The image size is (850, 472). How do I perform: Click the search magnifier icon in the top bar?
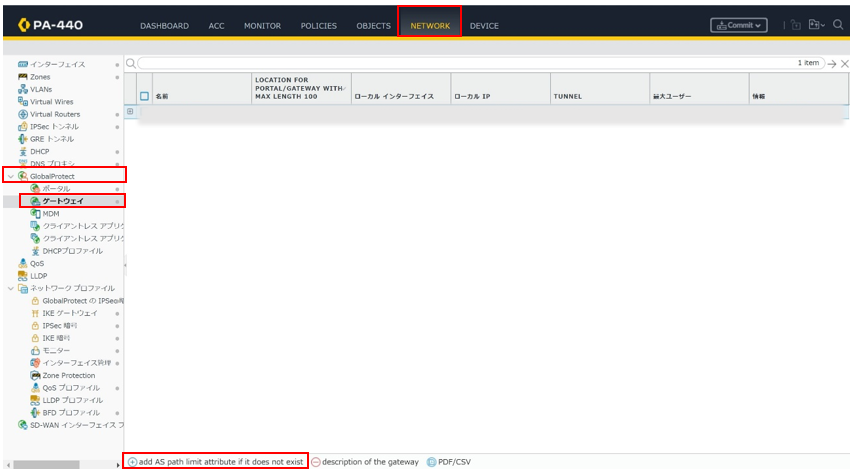838,24
